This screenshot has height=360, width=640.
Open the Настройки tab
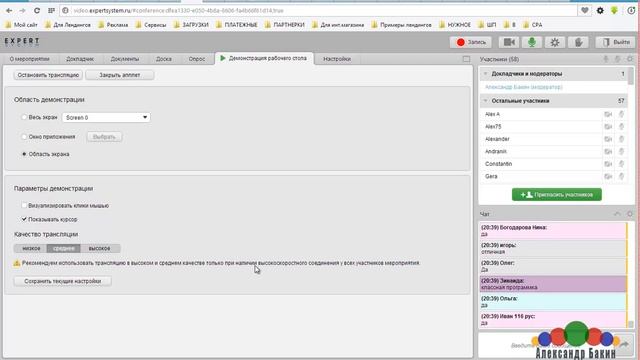point(337,59)
